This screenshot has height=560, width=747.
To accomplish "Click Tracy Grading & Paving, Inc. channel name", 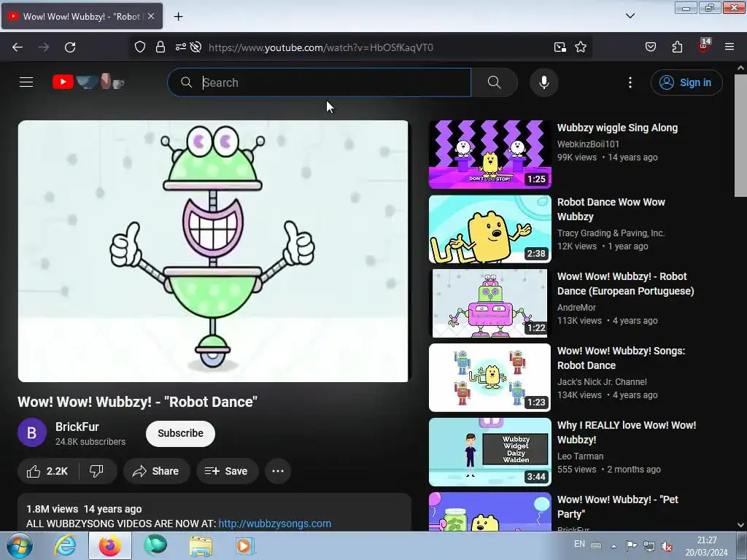I will point(611,233).
